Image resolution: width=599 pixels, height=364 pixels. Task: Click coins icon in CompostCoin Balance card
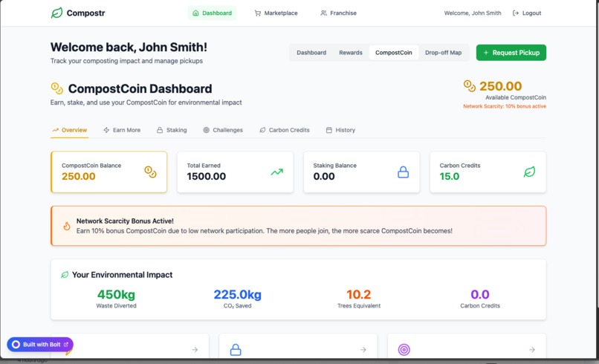click(150, 172)
